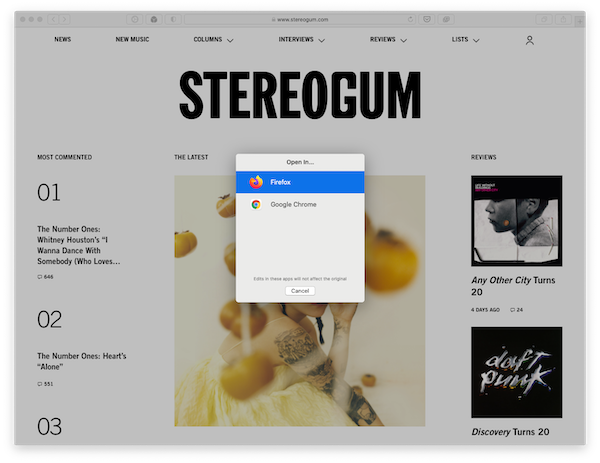Click the INTERVIEWS menu label
Image resolution: width=600 pixels, height=463 pixels.
coord(296,39)
